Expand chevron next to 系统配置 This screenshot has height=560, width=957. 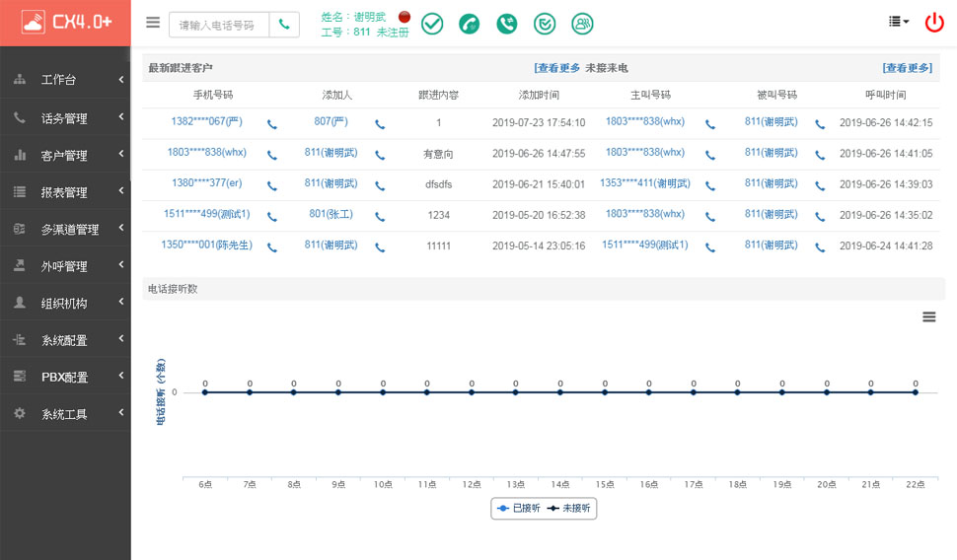(x=121, y=338)
